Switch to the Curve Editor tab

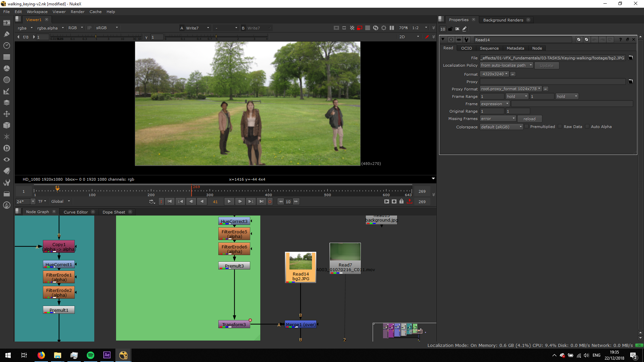(75, 212)
